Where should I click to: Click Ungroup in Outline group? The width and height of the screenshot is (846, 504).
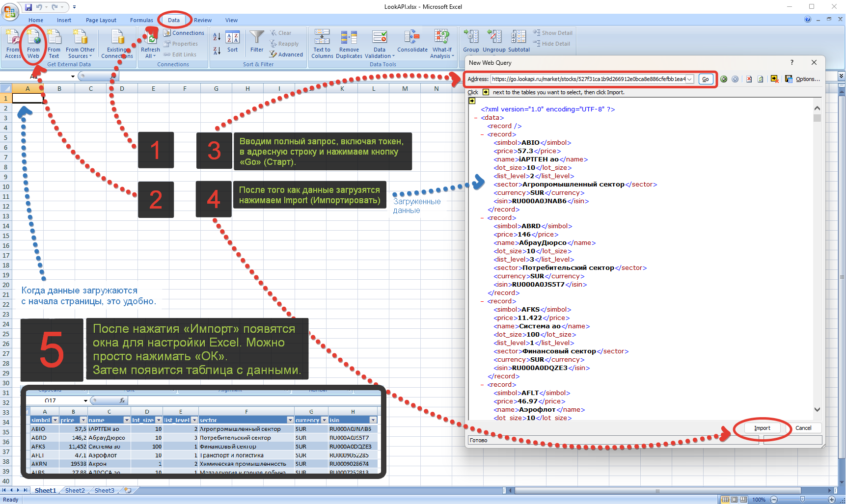[494, 42]
